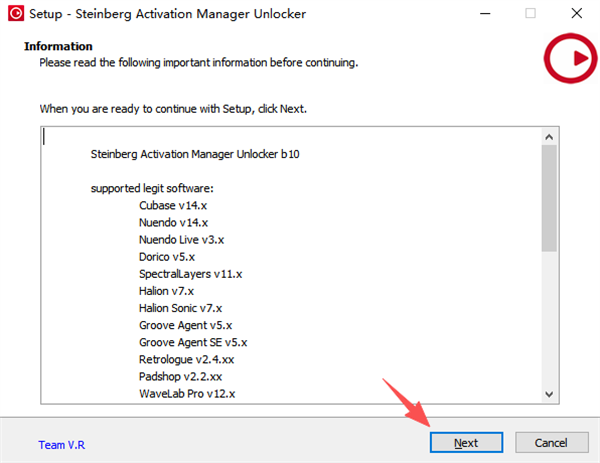Click the maximize window button
600x463 pixels.
pos(530,14)
